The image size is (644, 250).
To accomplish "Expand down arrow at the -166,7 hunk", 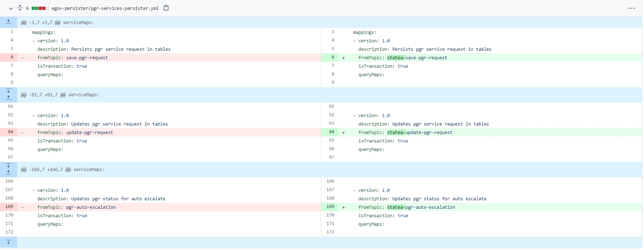I will tap(8, 166).
